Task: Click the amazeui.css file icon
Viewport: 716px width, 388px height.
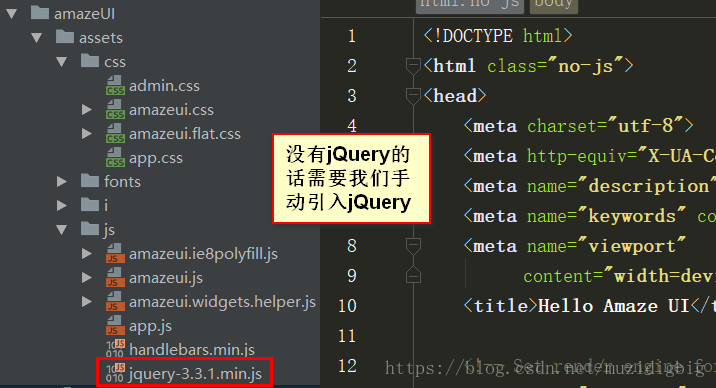Action: coord(115,110)
